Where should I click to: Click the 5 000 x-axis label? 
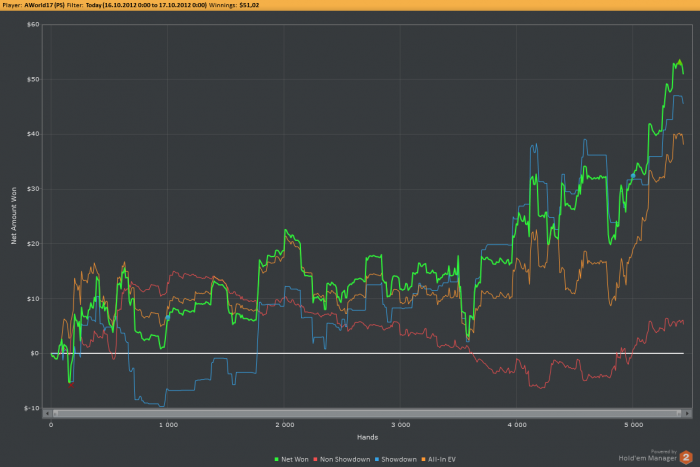click(x=633, y=425)
